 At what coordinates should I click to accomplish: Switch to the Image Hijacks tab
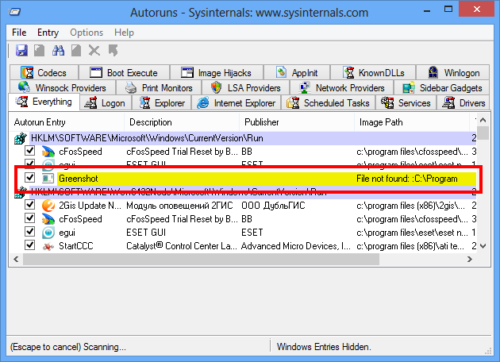(216, 72)
